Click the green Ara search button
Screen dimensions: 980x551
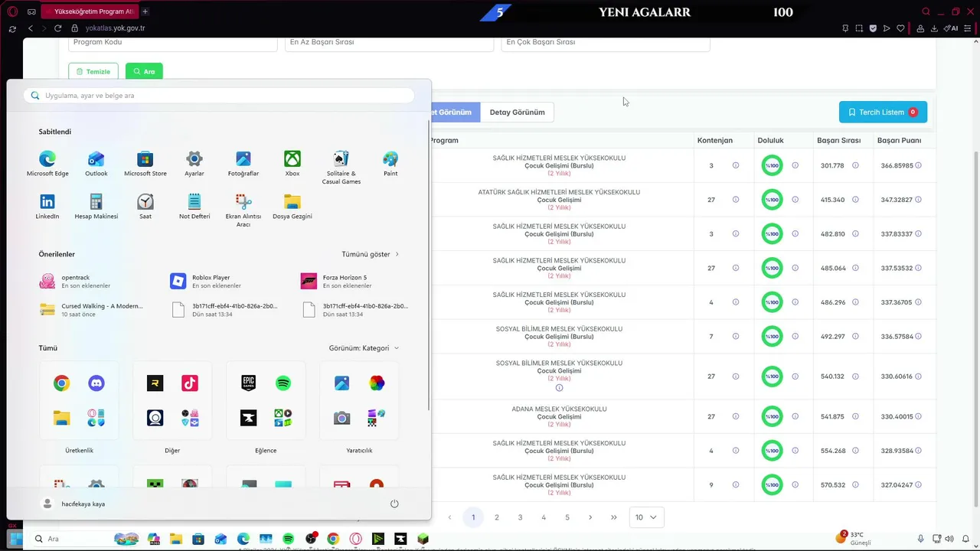[144, 72]
